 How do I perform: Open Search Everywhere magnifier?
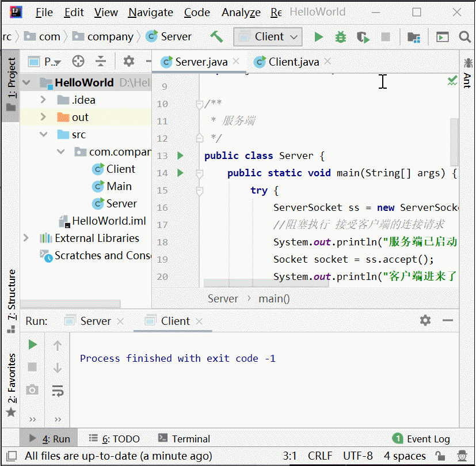[x=464, y=37]
